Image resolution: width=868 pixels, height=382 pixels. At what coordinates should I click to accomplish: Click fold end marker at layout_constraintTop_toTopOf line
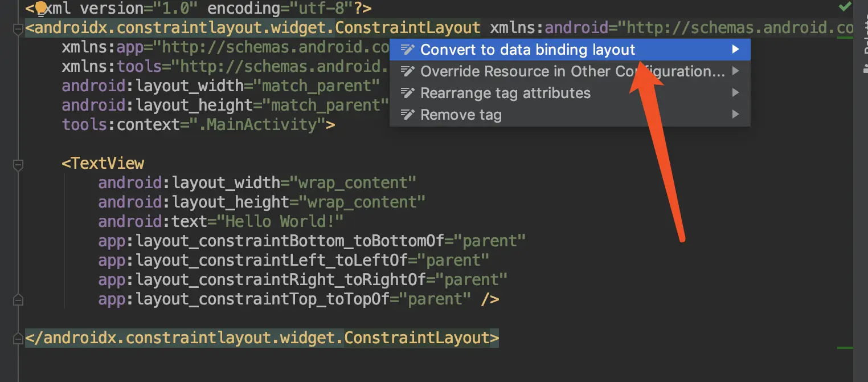pos(18,299)
